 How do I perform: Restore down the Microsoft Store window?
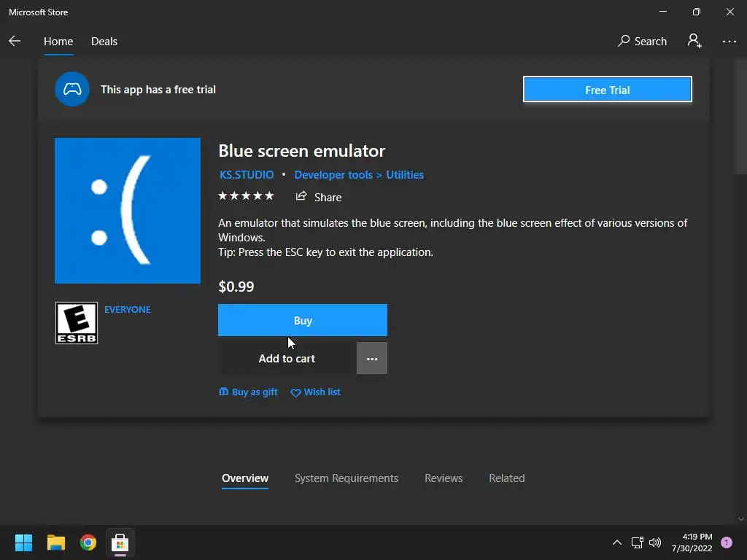pos(697,12)
